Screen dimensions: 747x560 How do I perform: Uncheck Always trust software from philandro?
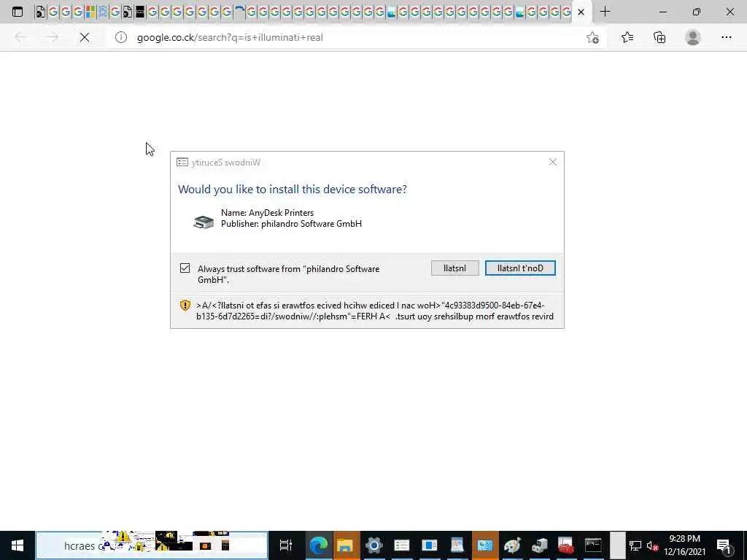(185, 268)
